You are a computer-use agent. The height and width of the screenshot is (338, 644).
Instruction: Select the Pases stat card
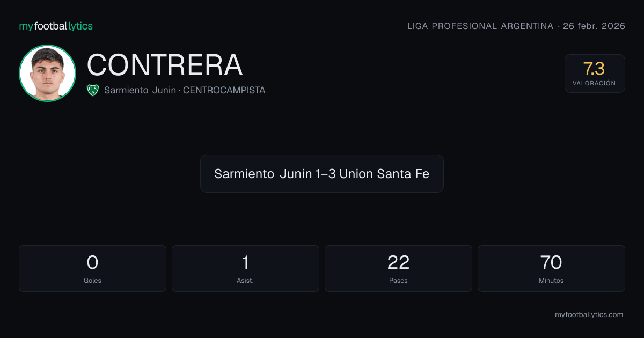click(x=398, y=268)
